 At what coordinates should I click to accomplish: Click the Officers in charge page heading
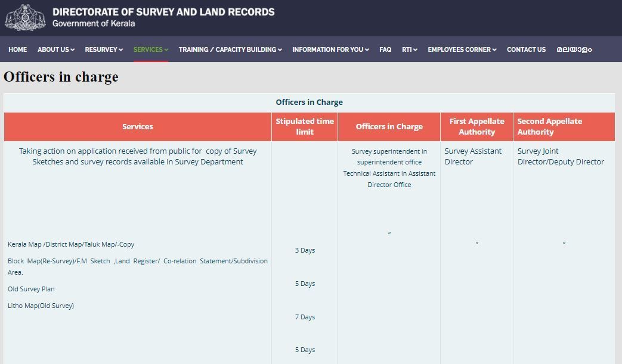tap(61, 77)
